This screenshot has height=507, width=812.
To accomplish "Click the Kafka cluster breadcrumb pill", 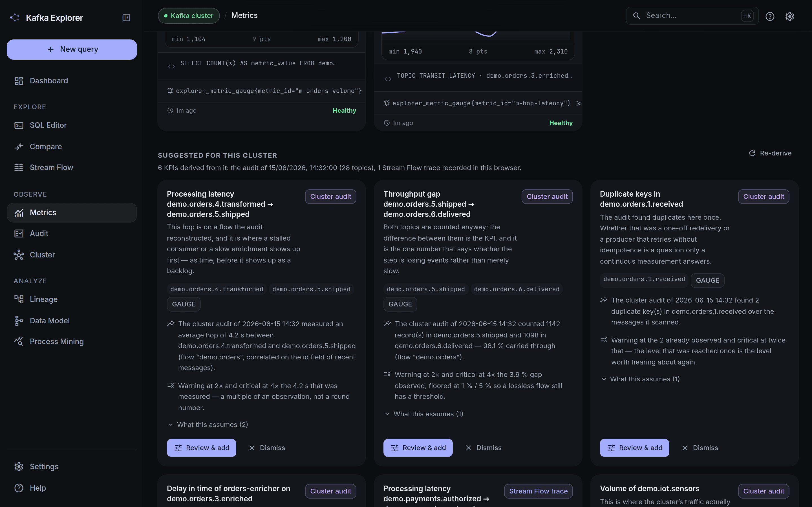I will [x=189, y=16].
